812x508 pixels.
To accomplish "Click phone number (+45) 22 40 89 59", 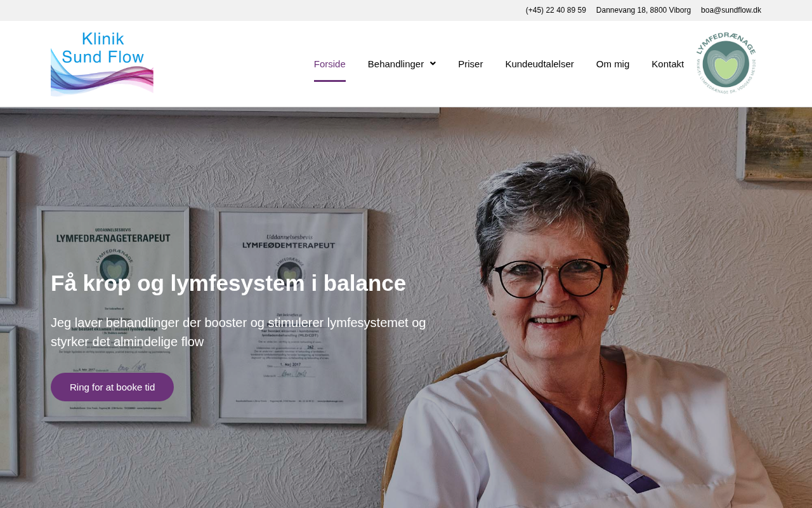I will click(556, 10).
